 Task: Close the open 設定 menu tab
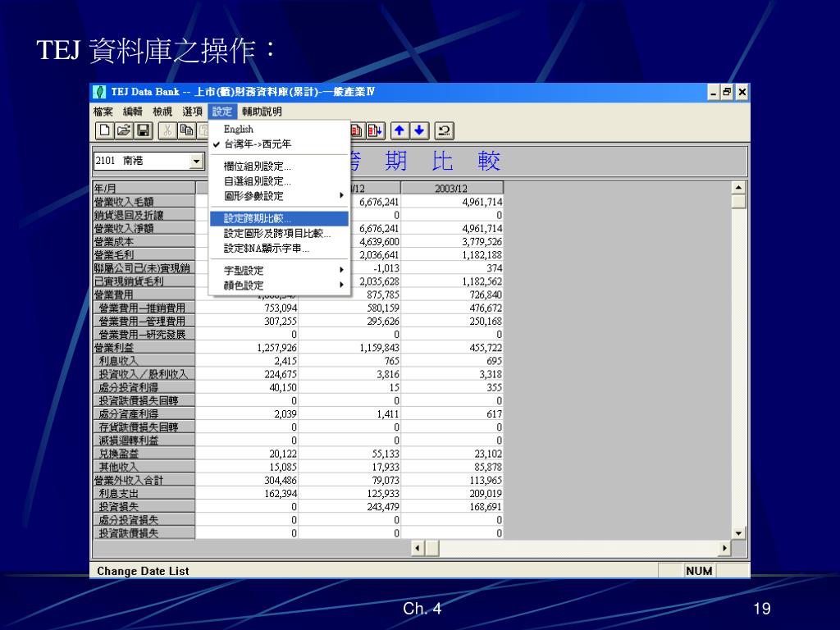click(x=221, y=112)
